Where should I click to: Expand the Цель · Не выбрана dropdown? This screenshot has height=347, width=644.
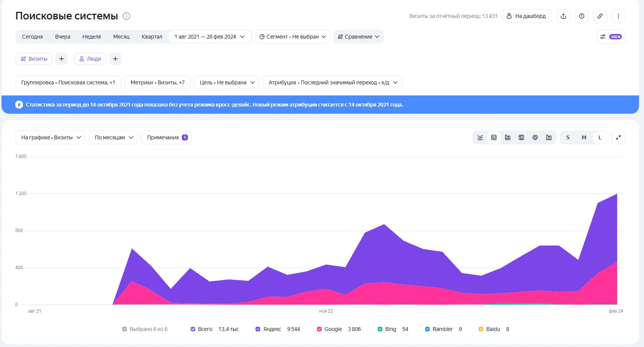(x=227, y=82)
